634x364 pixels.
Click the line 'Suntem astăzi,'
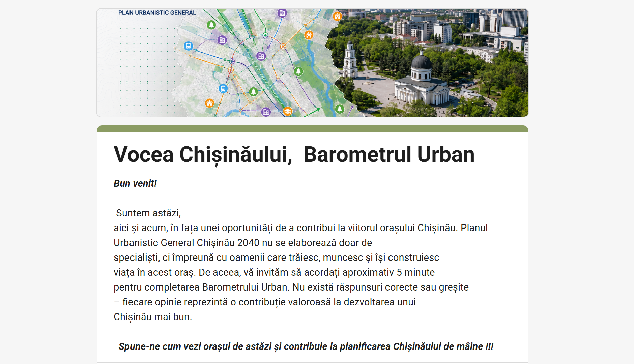click(148, 213)
